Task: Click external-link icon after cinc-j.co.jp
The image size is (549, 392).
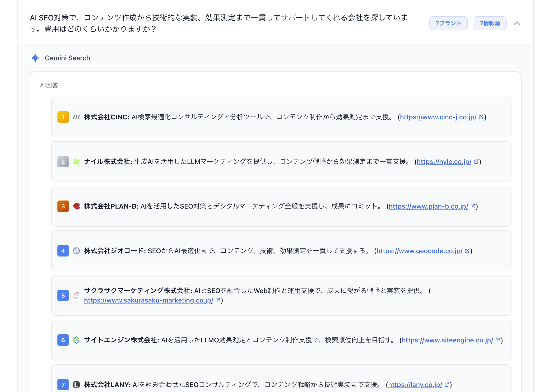Action: pos(481,117)
